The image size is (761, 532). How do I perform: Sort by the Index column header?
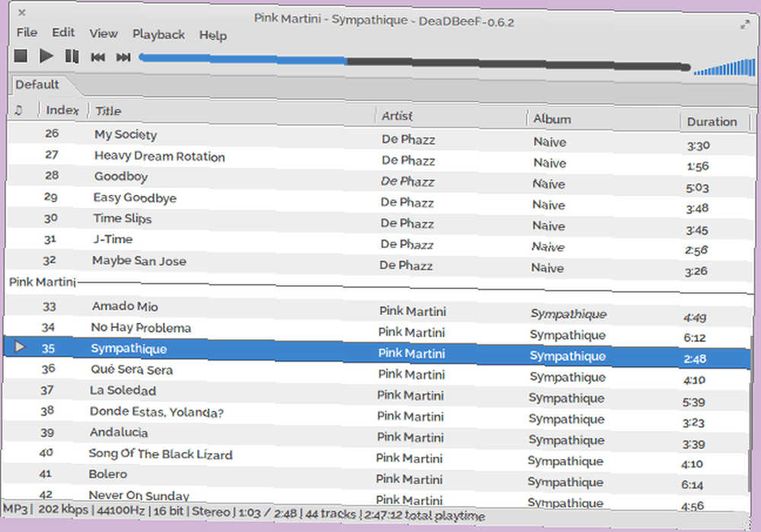[x=62, y=110]
